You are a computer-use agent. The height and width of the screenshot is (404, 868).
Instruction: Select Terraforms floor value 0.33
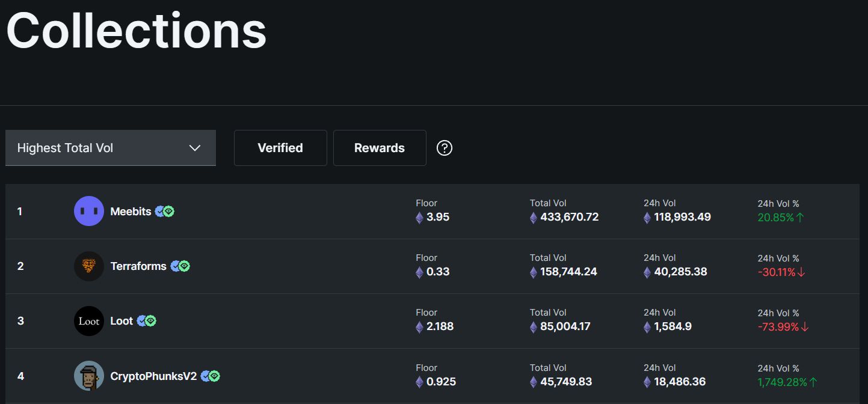pyautogui.click(x=438, y=272)
